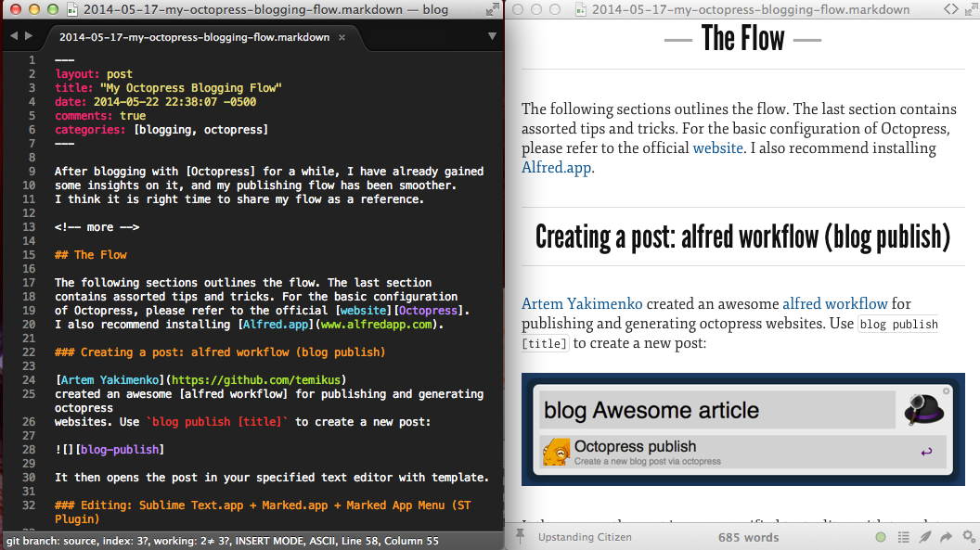Click the '### Creating a post' line in editor
The height and width of the screenshot is (550, 980).
[220, 352]
